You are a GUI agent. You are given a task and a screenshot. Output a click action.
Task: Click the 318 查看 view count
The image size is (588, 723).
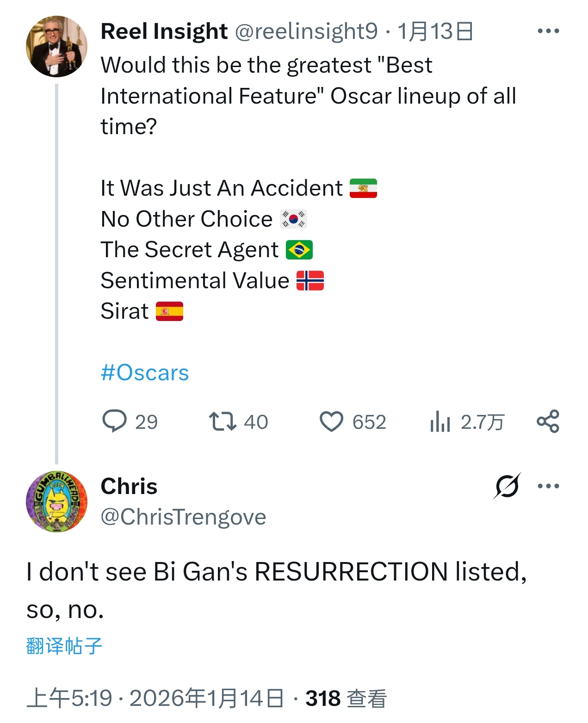346,698
